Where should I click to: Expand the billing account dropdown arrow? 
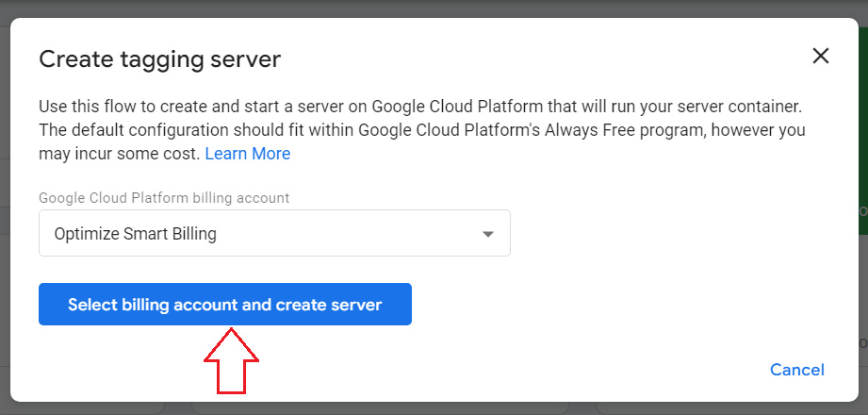pyautogui.click(x=487, y=234)
